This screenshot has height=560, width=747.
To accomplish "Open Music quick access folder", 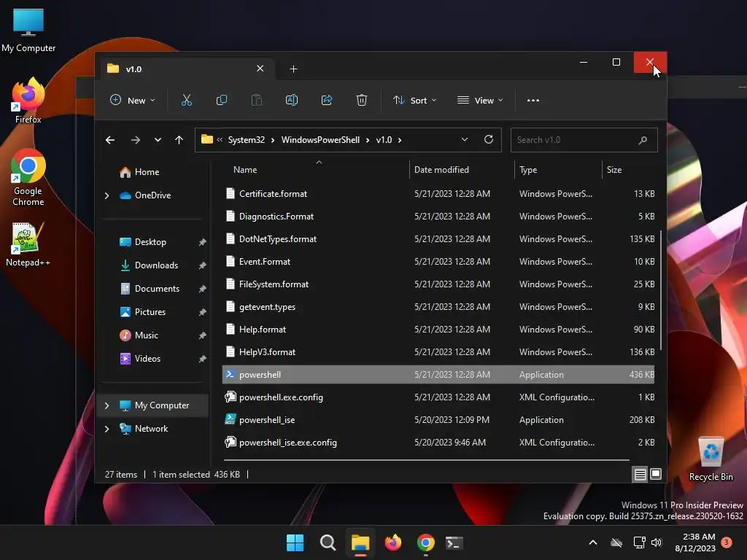I will [139, 335].
